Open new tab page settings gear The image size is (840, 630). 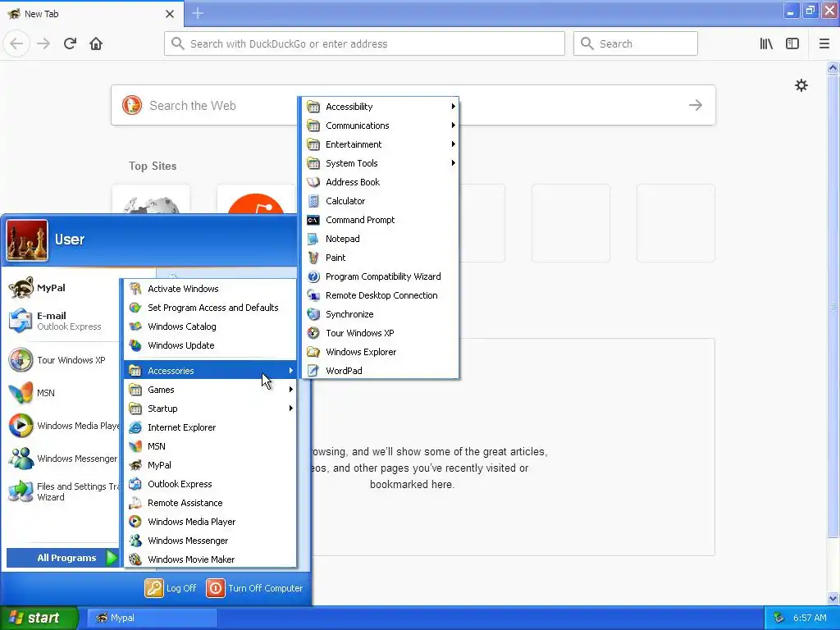click(801, 85)
